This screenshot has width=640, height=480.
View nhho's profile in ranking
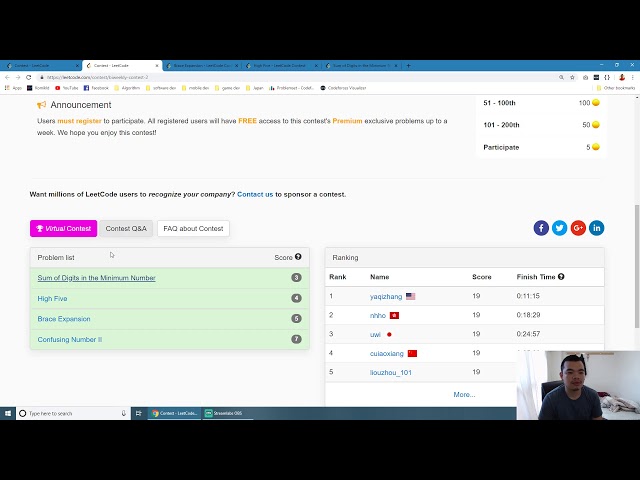click(378, 316)
